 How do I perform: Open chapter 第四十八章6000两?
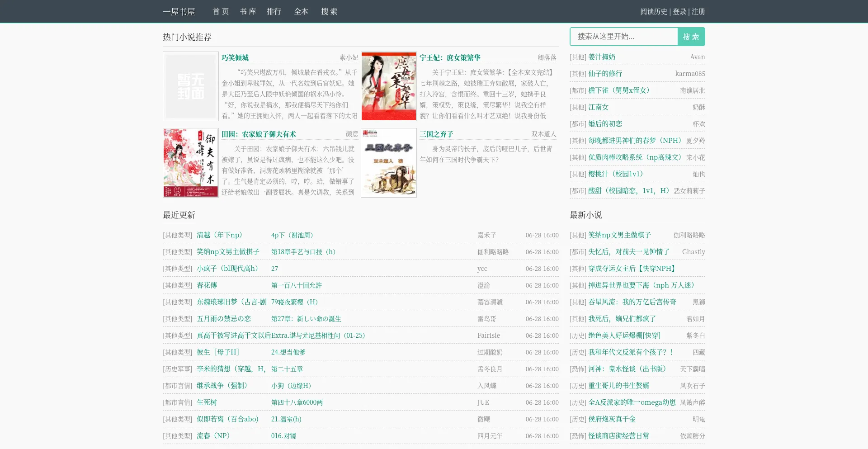(297, 402)
